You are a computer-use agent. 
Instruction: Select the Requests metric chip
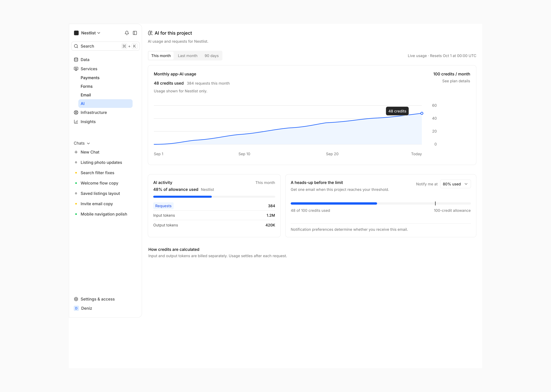coord(163,206)
